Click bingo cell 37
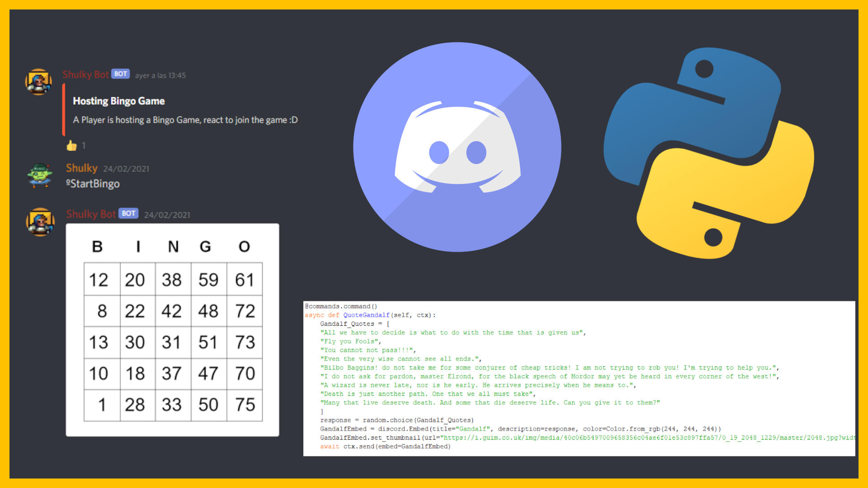868x488 pixels. (x=173, y=374)
